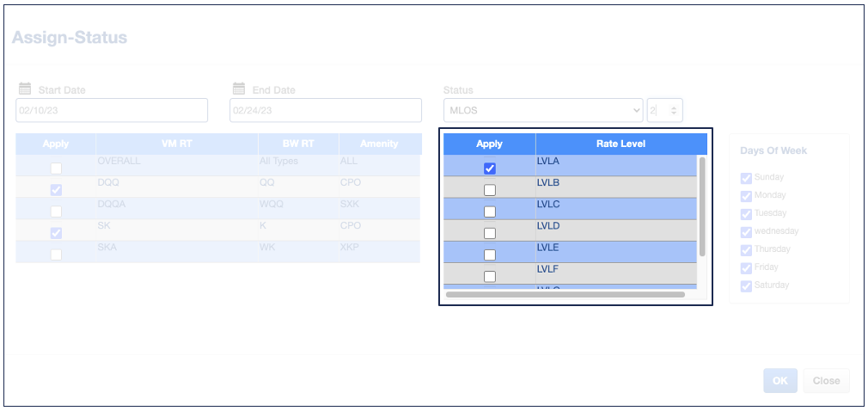This screenshot has width=868, height=411.
Task: Click the Close button
Action: (826, 381)
